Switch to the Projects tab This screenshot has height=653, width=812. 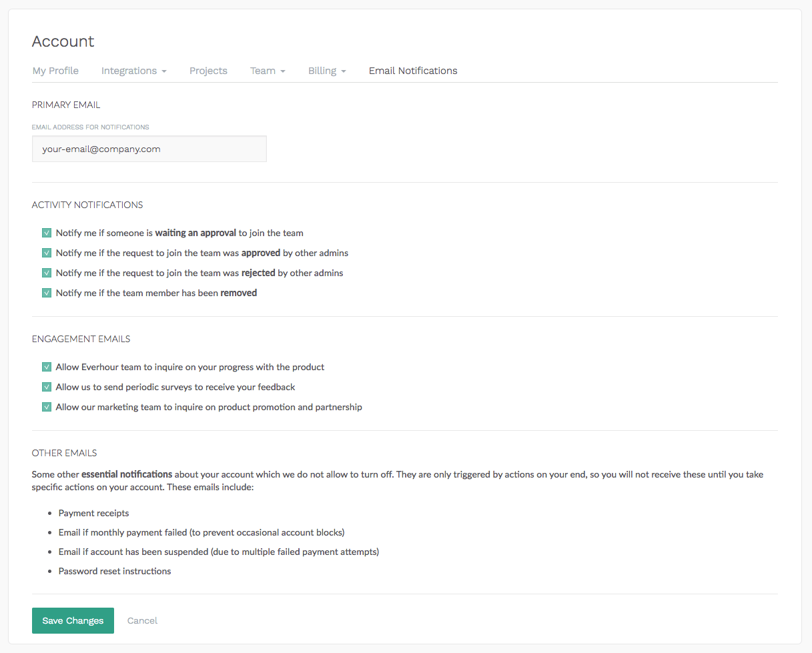pyautogui.click(x=208, y=71)
